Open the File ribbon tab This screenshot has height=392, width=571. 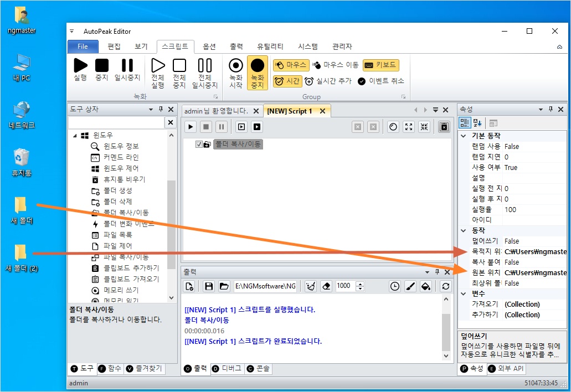83,46
